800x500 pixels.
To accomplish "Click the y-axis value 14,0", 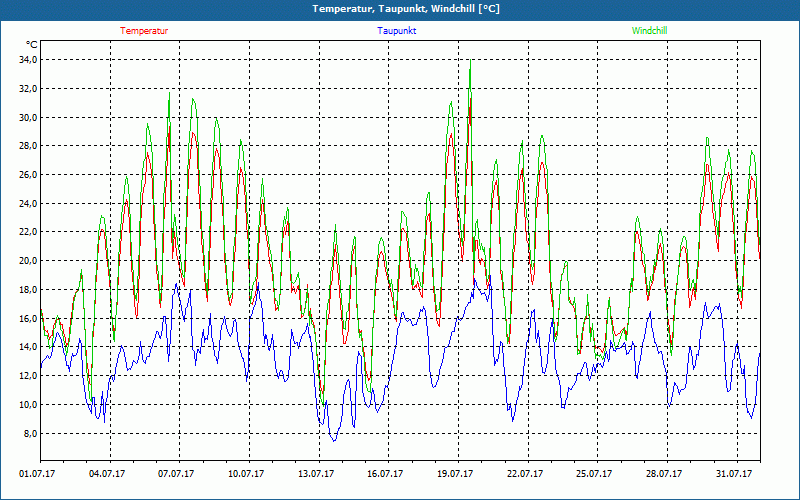I will click(x=28, y=347).
